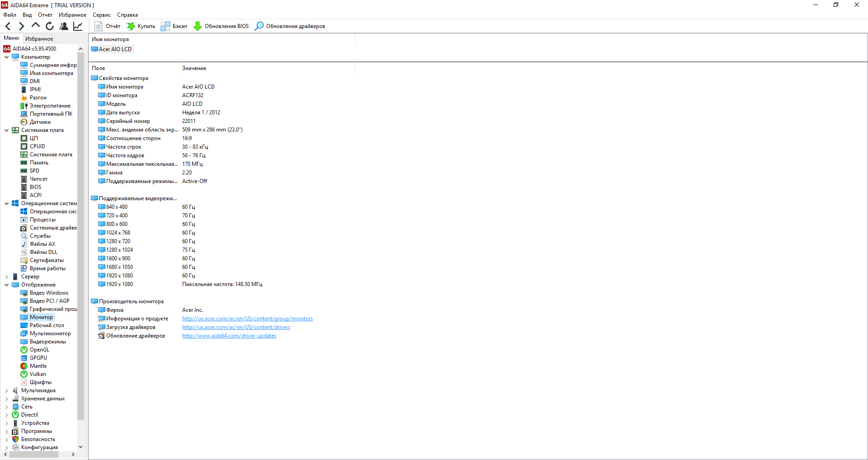Collapse the Отображение tree node
Image resolution: width=868 pixels, height=460 pixels.
(x=6, y=285)
